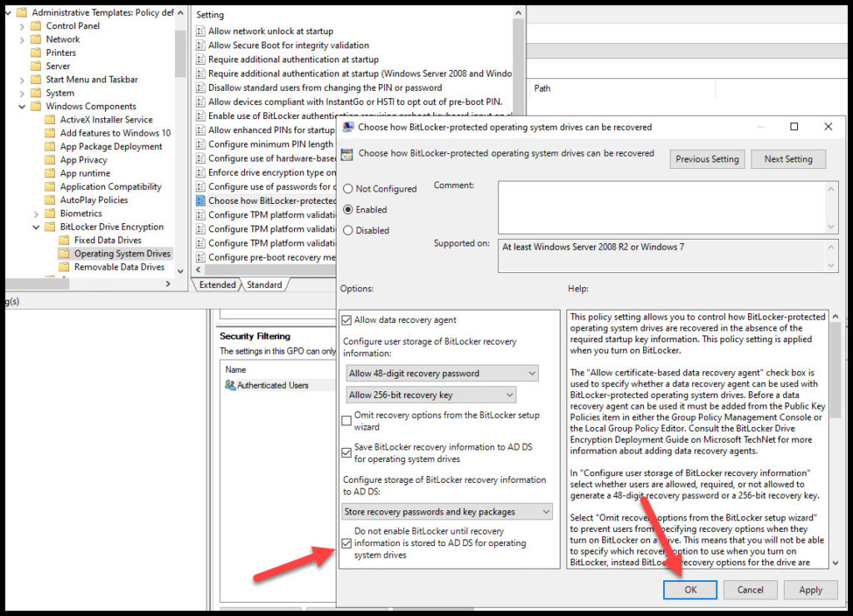Maximize the BitLocker policy dialog
This screenshot has width=853, height=616.
(x=794, y=127)
